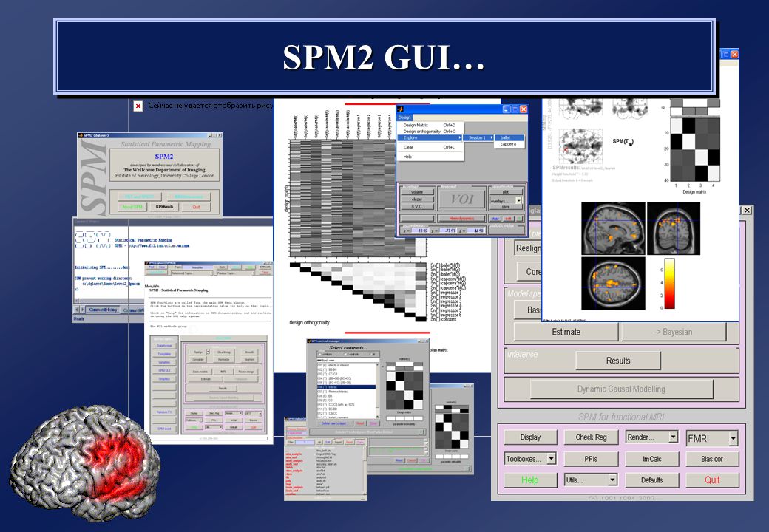
Task: Open the Utils dropdown
Action: click(x=591, y=480)
